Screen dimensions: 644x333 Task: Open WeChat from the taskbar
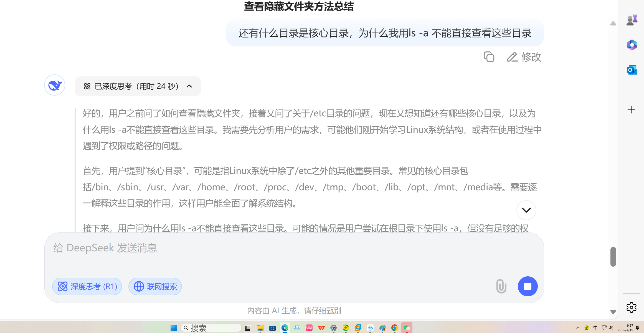(x=407, y=328)
